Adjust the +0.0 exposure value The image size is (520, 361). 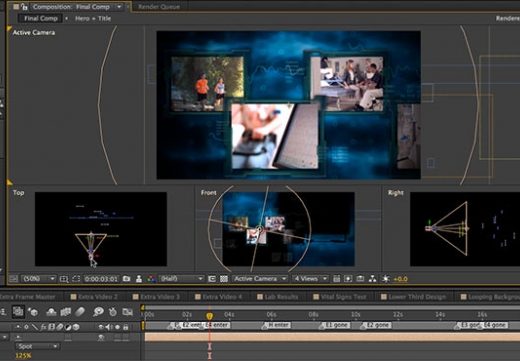[x=400, y=279]
